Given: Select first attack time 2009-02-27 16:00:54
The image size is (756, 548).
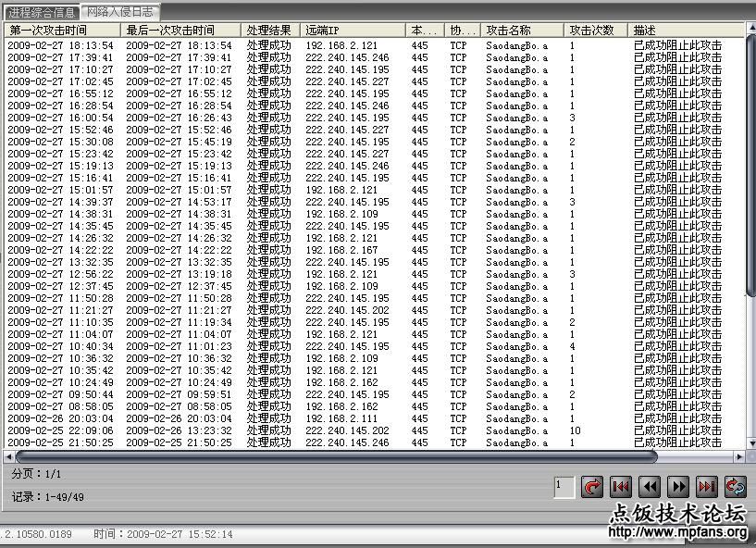Looking at the screenshot, I should (x=61, y=118).
